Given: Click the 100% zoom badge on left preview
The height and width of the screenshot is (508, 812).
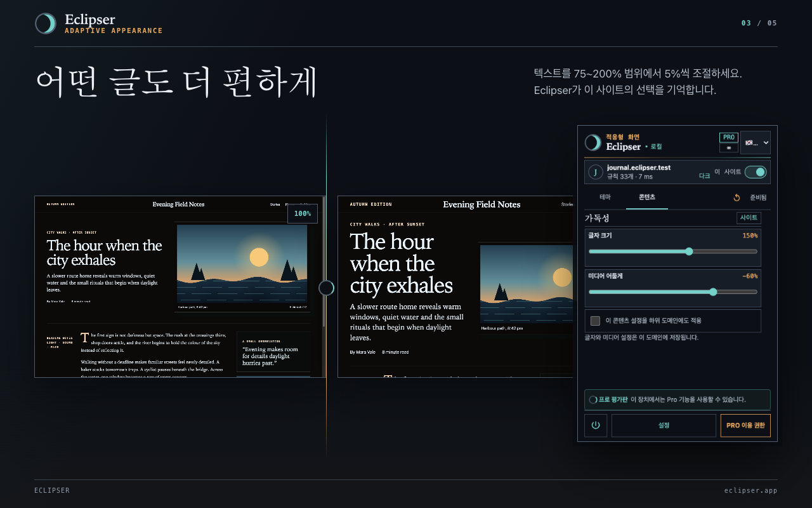Looking at the screenshot, I should [303, 213].
